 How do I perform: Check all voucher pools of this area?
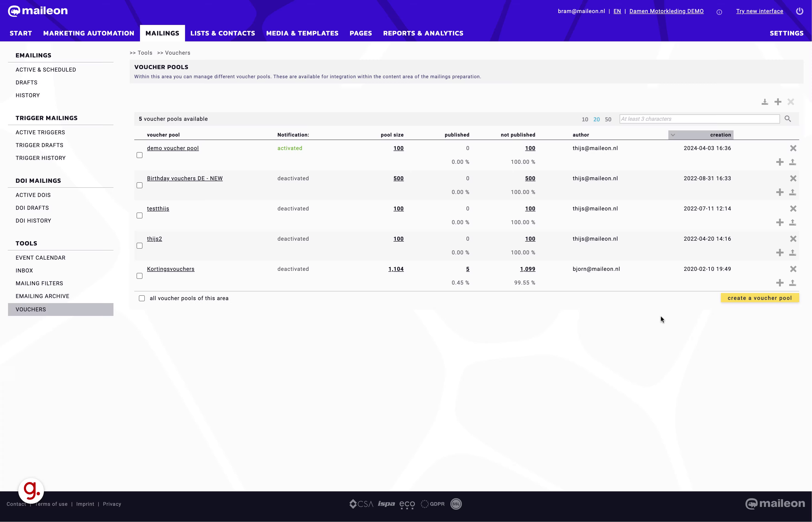(x=142, y=298)
